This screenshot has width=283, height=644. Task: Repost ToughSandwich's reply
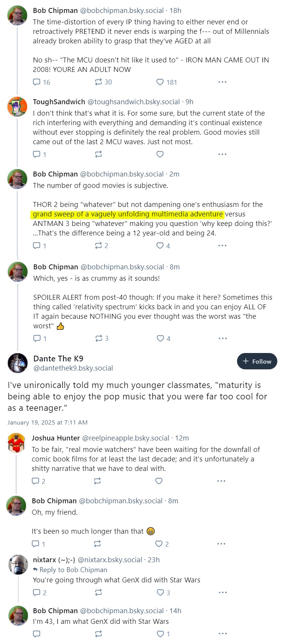[98, 154]
